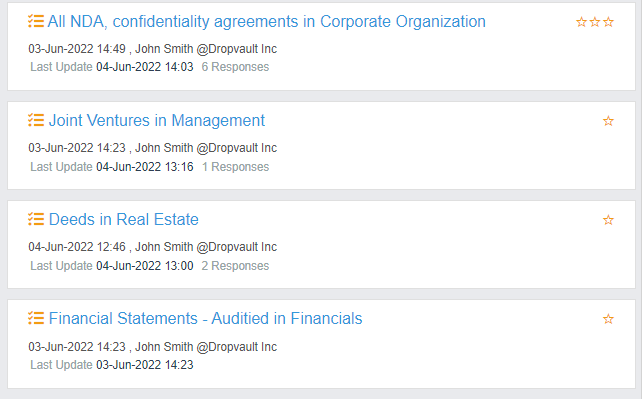
Task: Click checklist icon next to Deeds in Real Estate
Action: coord(36,219)
